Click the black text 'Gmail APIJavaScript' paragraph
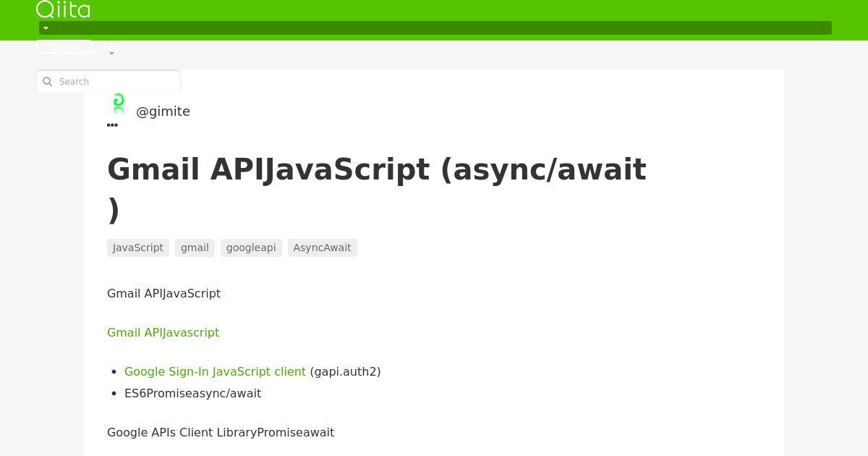This screenshot has width=868, height=456. click(163, 293)
